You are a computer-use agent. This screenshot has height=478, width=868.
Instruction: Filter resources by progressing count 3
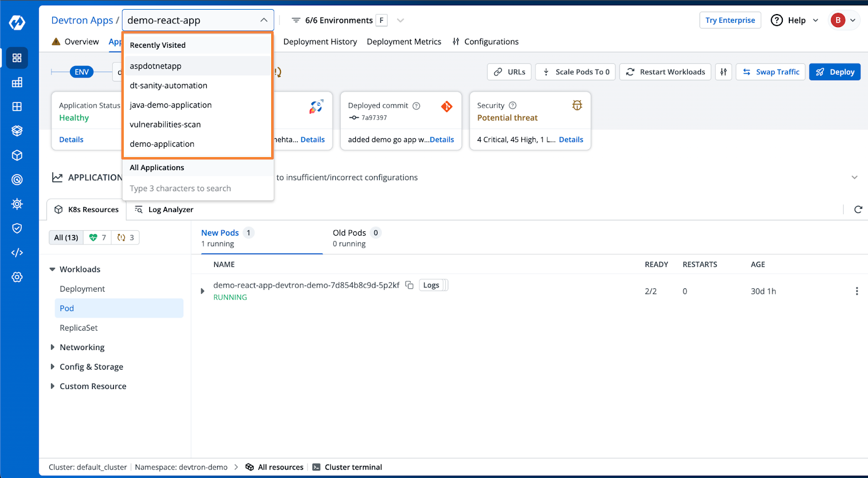coord(125,237)
